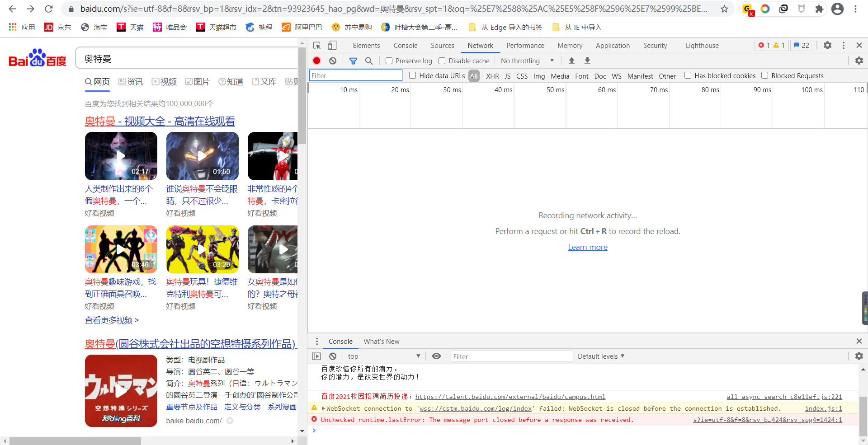Open the 从 Edge 导入的书签 bookmarks folder
This screenshot has width=868, height=445.
505,27
